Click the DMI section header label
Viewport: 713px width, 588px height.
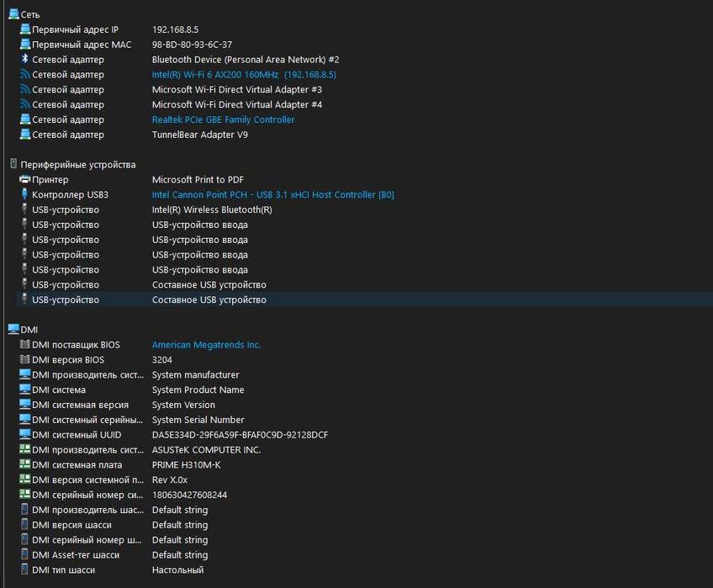click(x=29, y=330)
